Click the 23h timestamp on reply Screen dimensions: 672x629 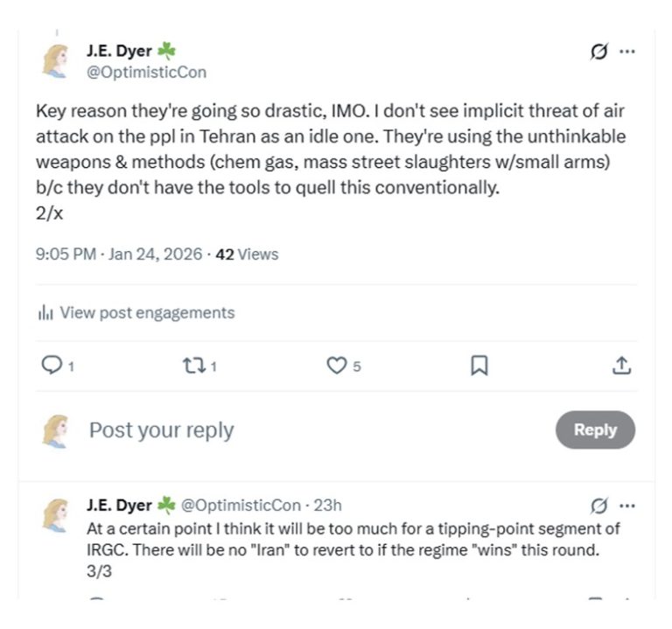327,506
